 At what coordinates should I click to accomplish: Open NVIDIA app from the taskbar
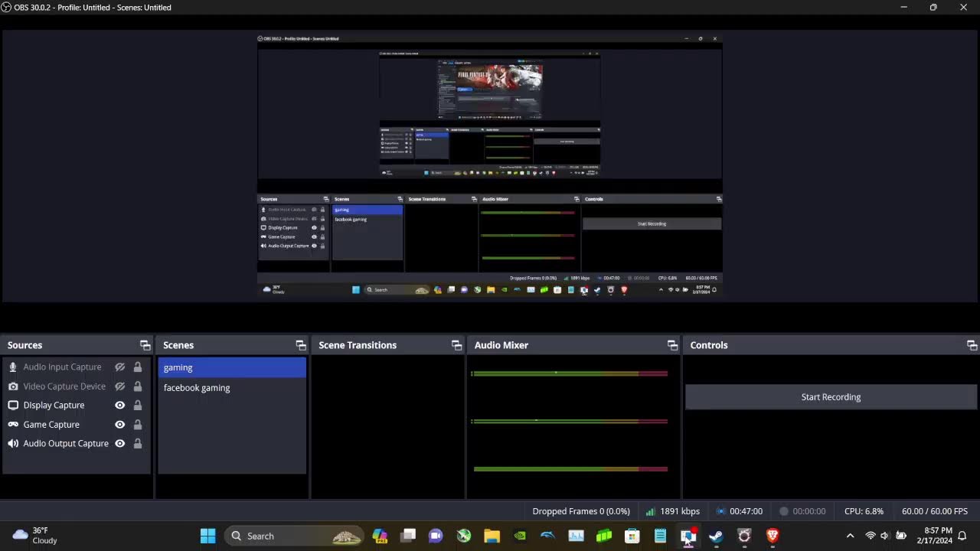coord(520,536)
